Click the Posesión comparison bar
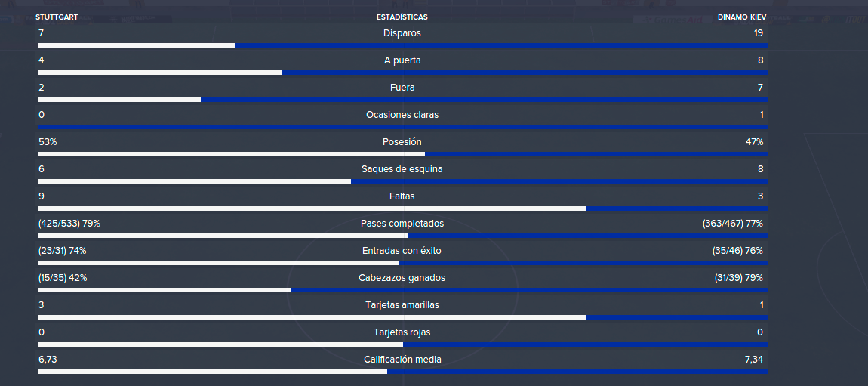This screenshot has width=868, height=386. pyautogui.click(x=402, y=154)
